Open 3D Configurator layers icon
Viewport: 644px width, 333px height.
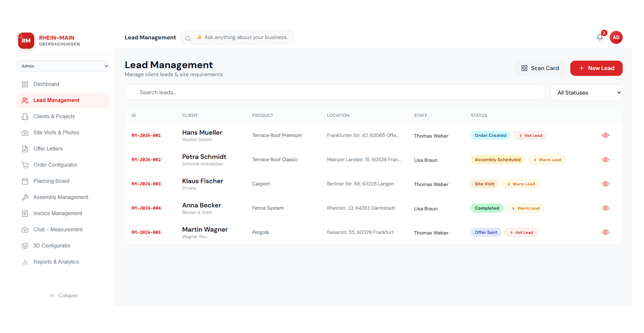pos(25,246)
